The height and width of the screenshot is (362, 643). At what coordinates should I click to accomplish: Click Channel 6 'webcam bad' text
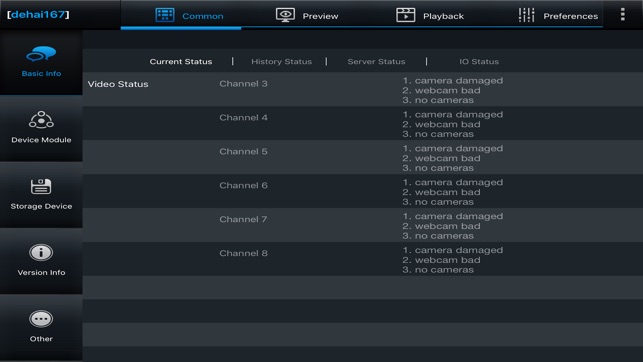point(441,192)
